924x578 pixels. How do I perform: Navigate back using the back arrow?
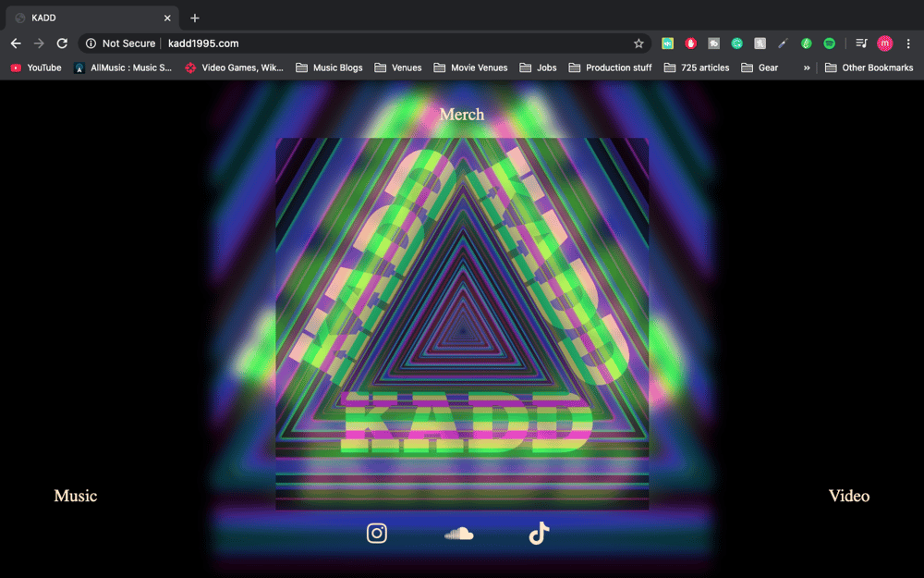(15, 43)
